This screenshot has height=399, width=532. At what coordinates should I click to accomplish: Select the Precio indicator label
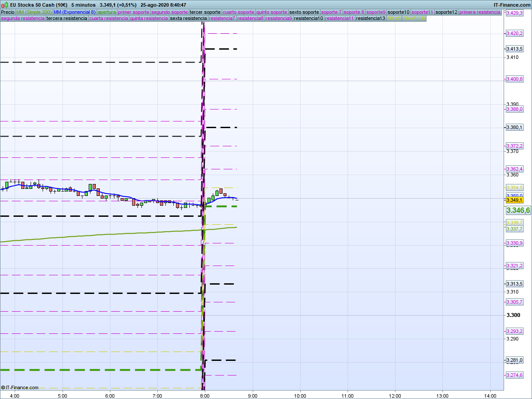[8, 12]
